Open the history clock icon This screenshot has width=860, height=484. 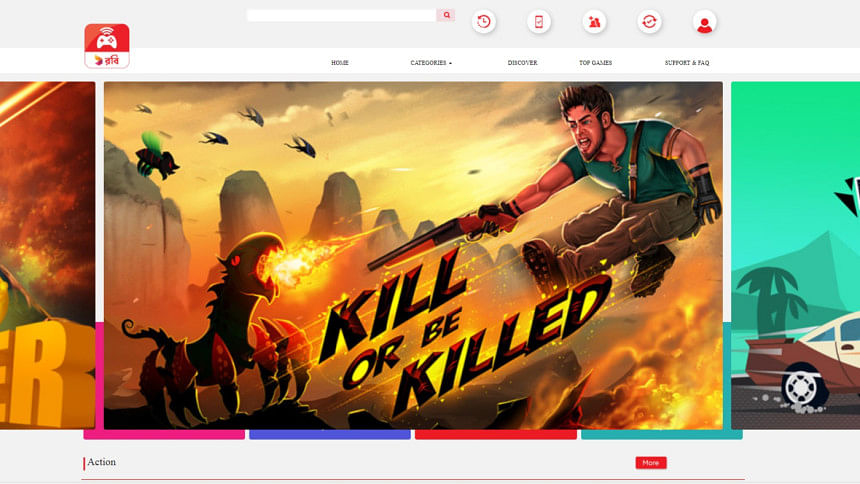pyautogui.click(x=484, y=22)
